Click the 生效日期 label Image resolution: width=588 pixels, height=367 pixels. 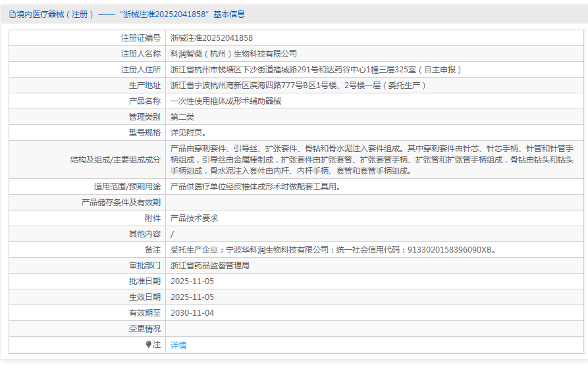tap(145, 297)
